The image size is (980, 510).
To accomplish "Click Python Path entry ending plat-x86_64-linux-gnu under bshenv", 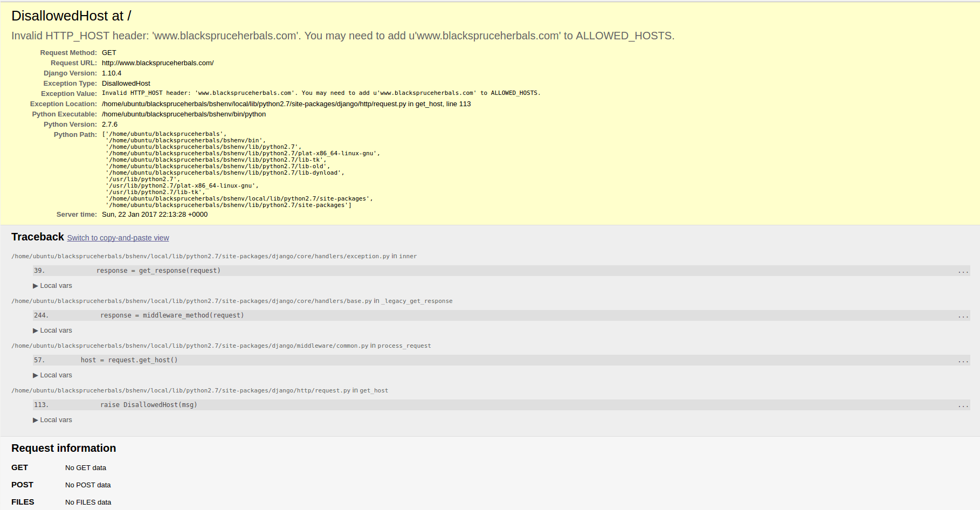I will [243, 153].
